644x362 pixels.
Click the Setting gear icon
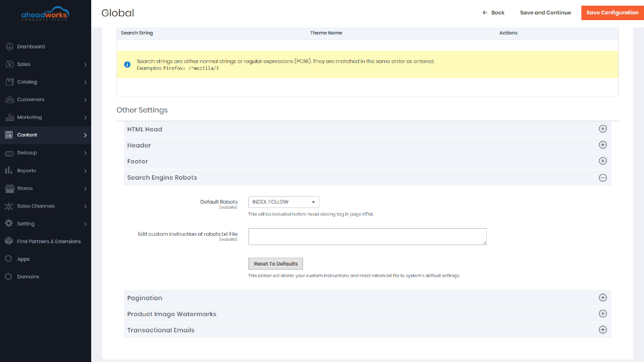(9, 223)
